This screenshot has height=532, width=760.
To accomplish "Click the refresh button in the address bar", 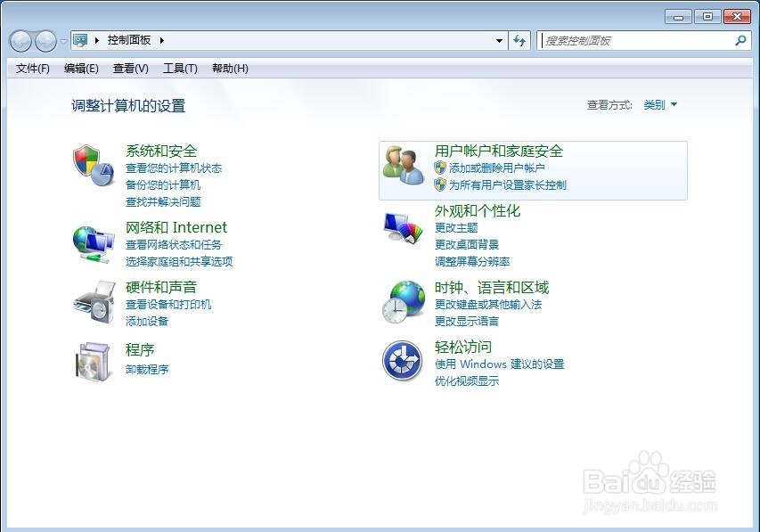I will [x=521, y=40].
